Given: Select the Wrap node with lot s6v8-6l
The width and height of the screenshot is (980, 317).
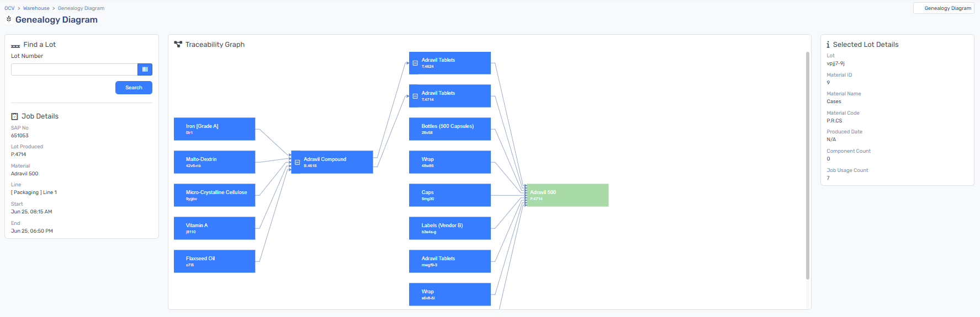Looking at the screenshot, I should point(450,294).
